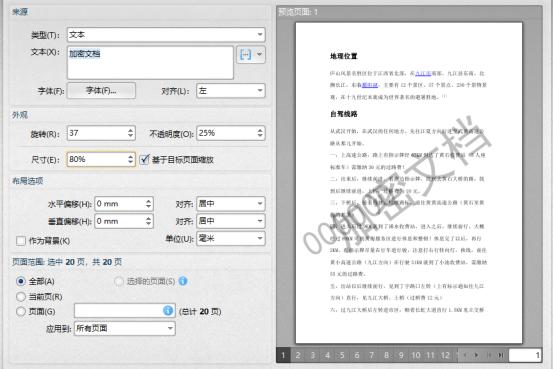
Task: Decrease vertical offset with down arrow
Action: coord(148,224)
